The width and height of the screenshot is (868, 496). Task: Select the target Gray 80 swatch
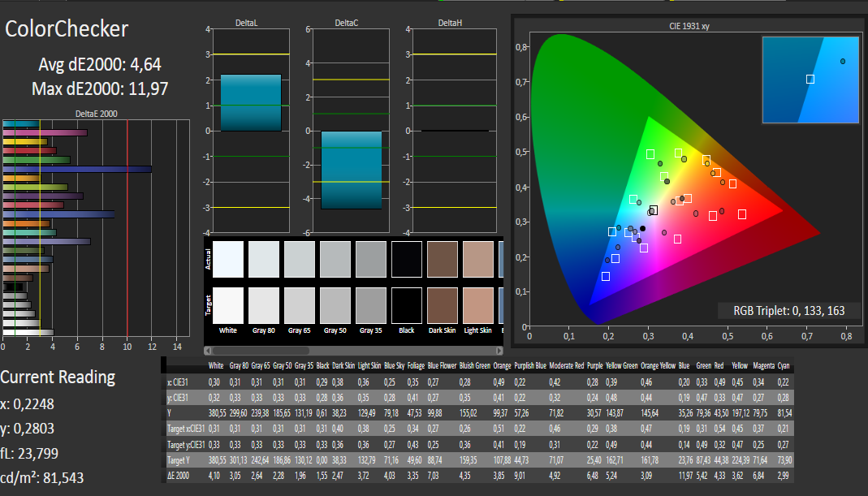(263, 306)
